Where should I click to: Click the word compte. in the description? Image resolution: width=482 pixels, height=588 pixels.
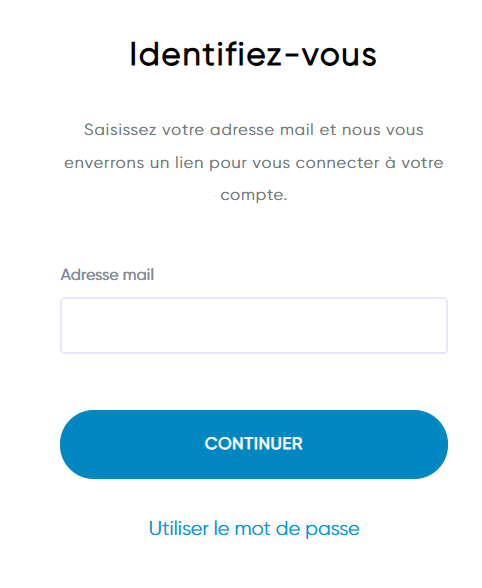click(x=254, y=195)
